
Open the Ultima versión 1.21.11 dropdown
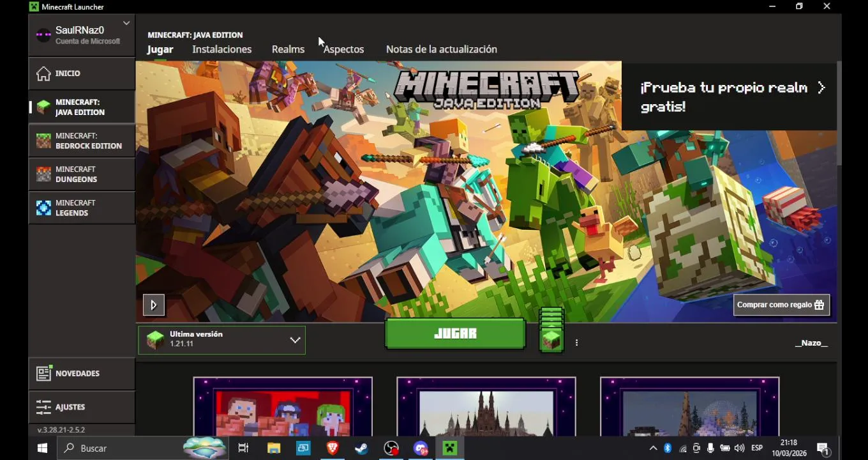click(x=221, y=340)
